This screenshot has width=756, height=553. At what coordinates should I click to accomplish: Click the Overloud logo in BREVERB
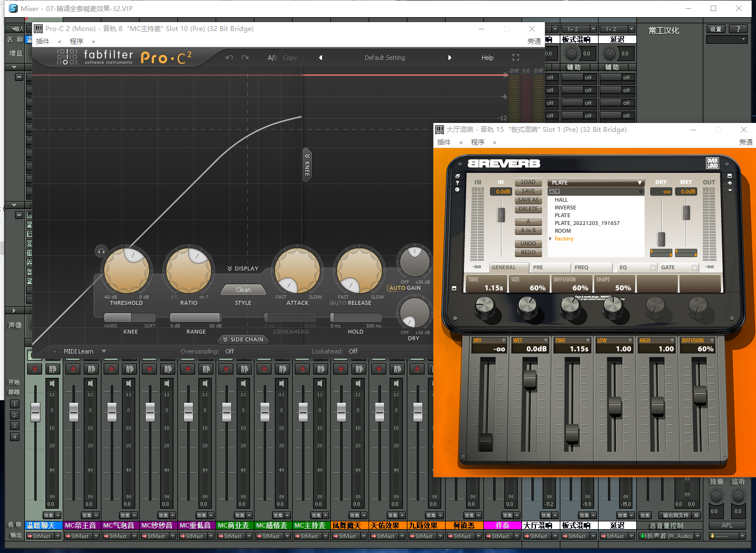[712, 163]
